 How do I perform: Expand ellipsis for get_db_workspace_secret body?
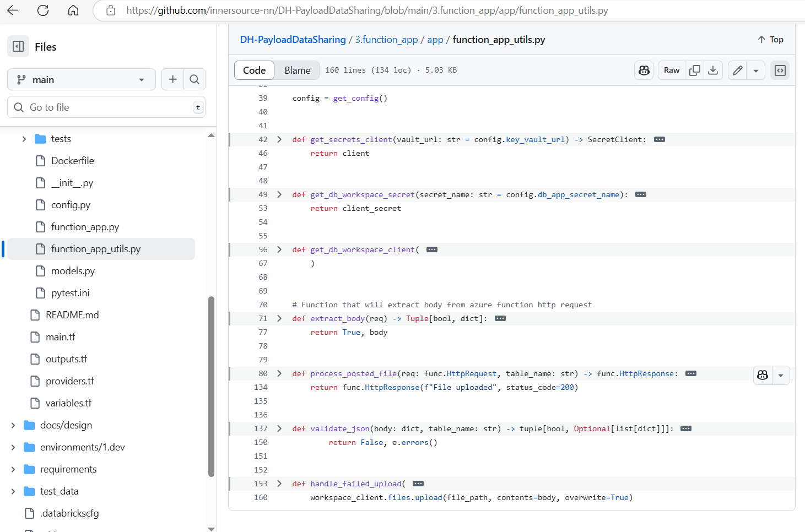click(x=641, y=194)
